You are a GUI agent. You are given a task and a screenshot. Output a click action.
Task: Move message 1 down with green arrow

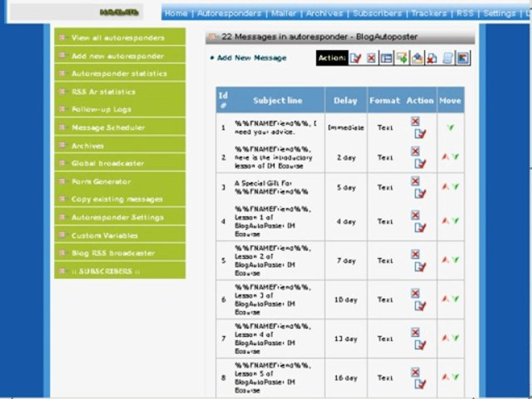450,127
